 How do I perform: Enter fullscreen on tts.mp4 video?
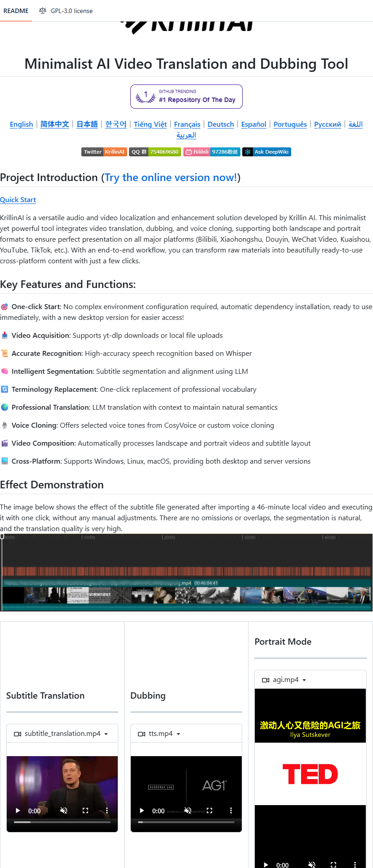[x=209, y=810]
